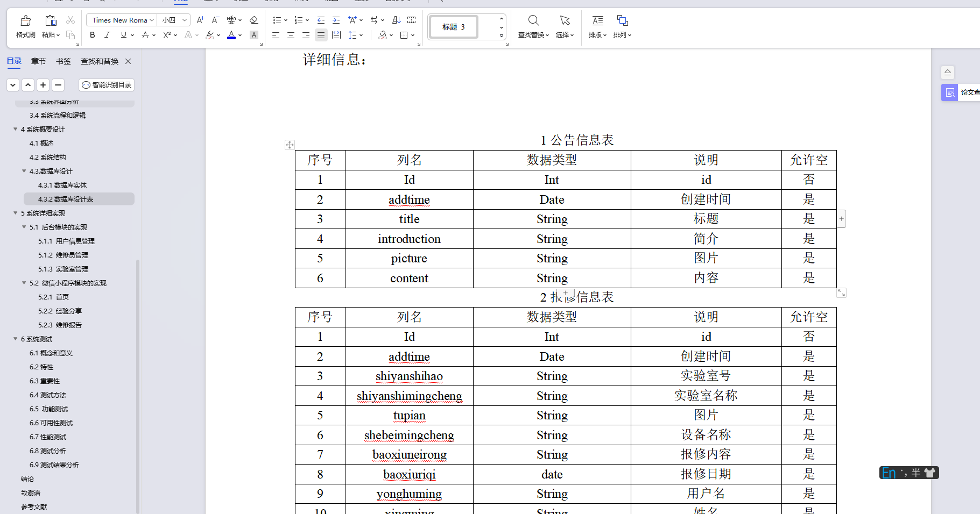Click the Cut scissors icon

click(70, 19)
